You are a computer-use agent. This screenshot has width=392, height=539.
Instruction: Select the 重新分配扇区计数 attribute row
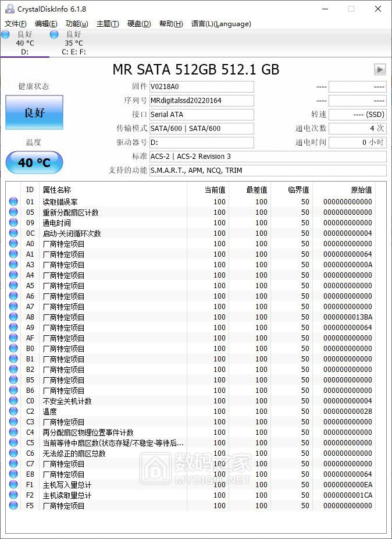click(x=191, y=212)
